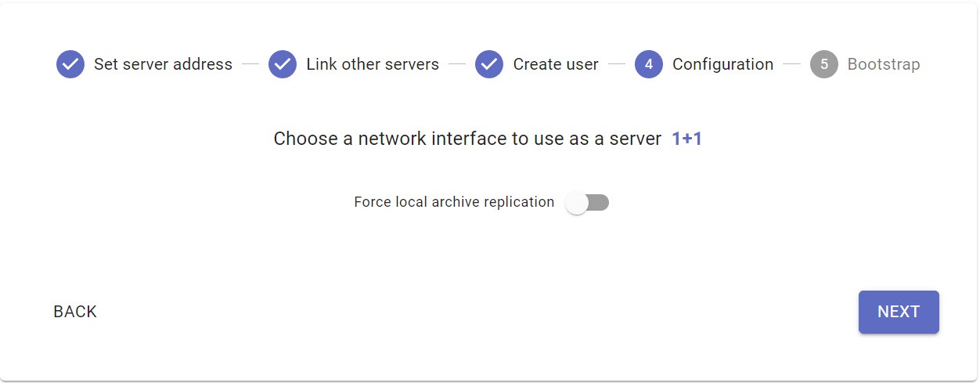Click connector line between Configuration and Bootstrap

pos(791,64)
